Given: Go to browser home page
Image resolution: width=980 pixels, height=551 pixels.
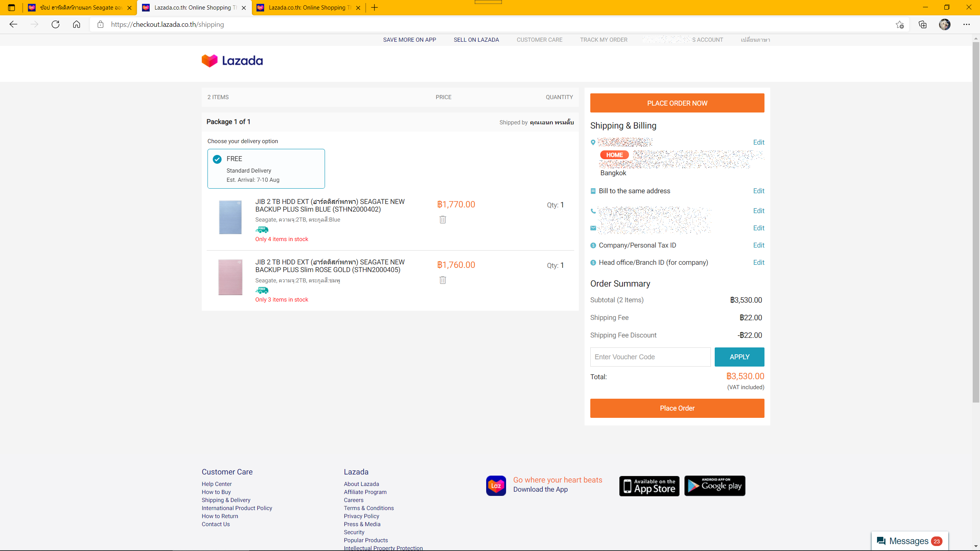Looking at the screenshot, I should tap(77, 24).
